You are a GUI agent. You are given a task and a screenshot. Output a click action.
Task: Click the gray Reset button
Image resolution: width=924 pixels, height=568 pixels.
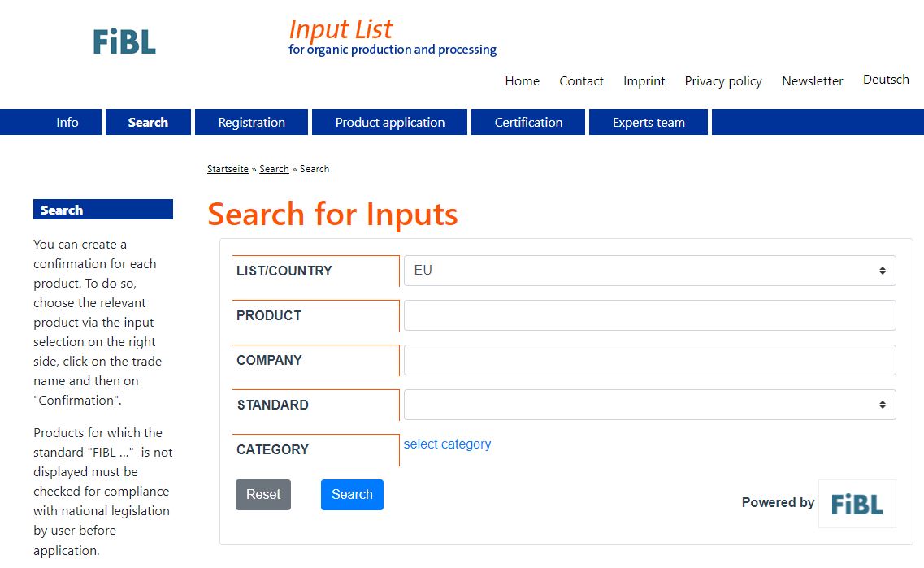[x=262, y=494]
